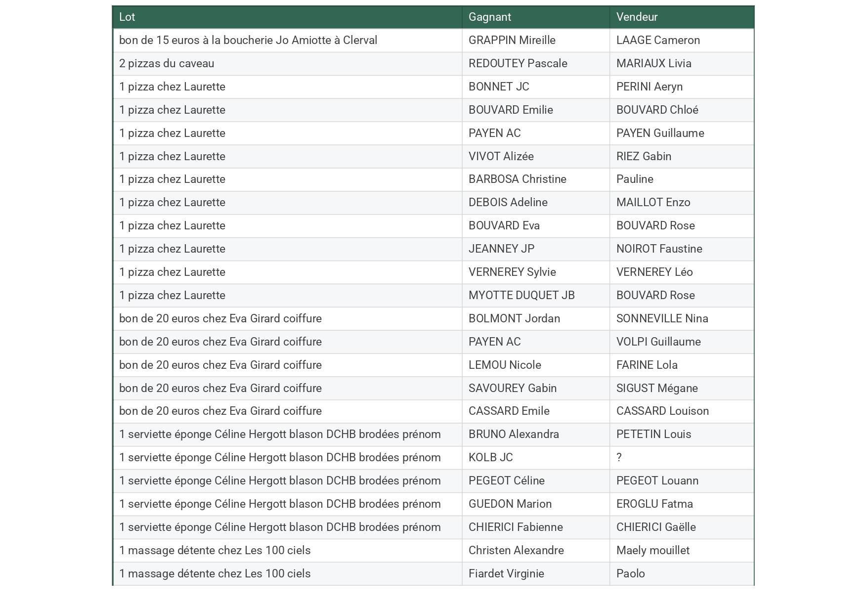Viewport: 868px width, 614px height.
Task: Click the Gagnant column header
Action: 489,17
